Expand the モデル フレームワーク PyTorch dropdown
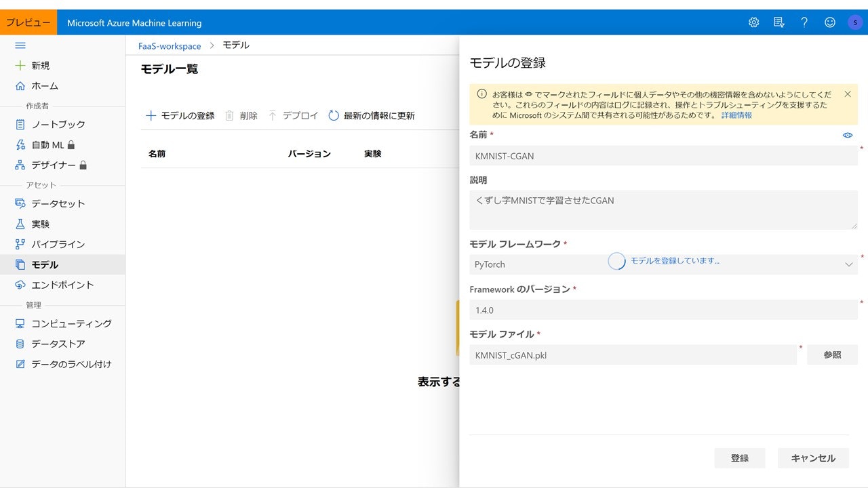 [x=663, y=264]
